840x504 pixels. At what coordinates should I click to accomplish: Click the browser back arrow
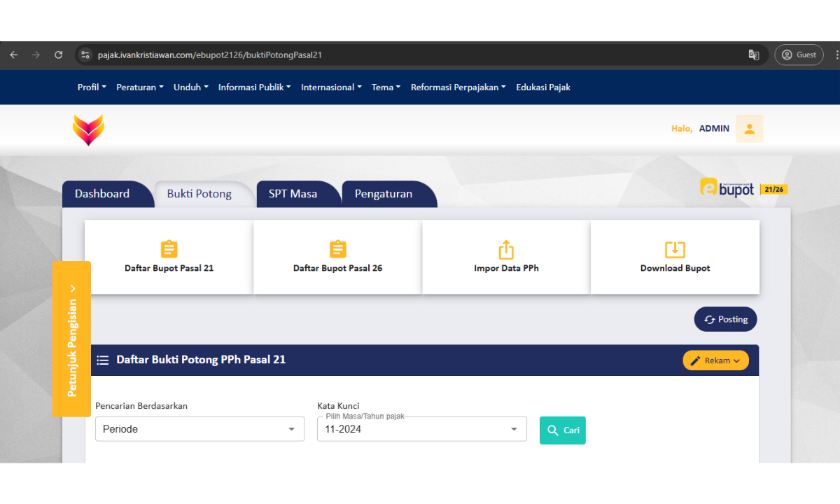pyautogui.click(x=14, y=55)
